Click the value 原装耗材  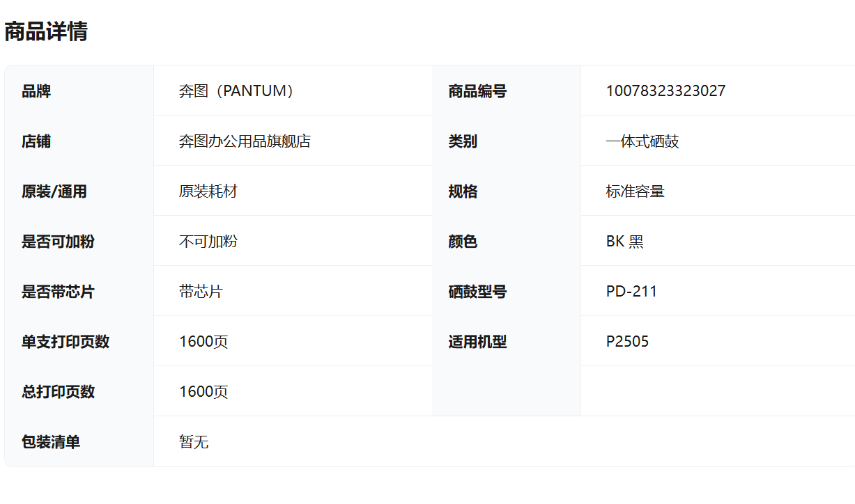[208, 191]
